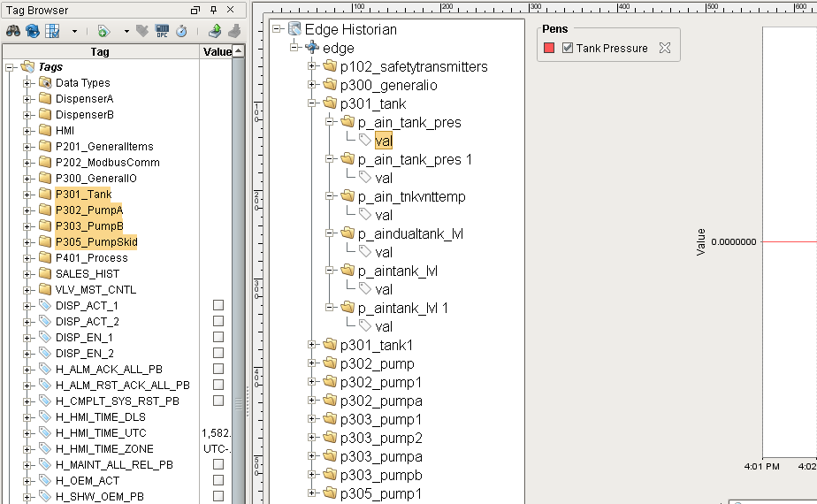Image resolution: width=817 pixels, height=504 pixels.
Task: Click the binoculars search icon in Tag Browser
Action: tap(13, 31)
